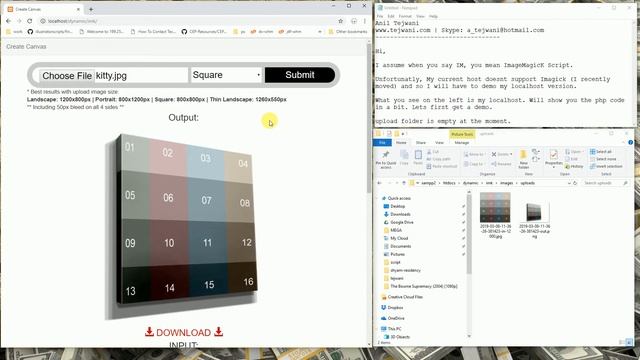Open the Other bookmarks folder
This screenshot has height=360, width=640.
pos(348,31)
